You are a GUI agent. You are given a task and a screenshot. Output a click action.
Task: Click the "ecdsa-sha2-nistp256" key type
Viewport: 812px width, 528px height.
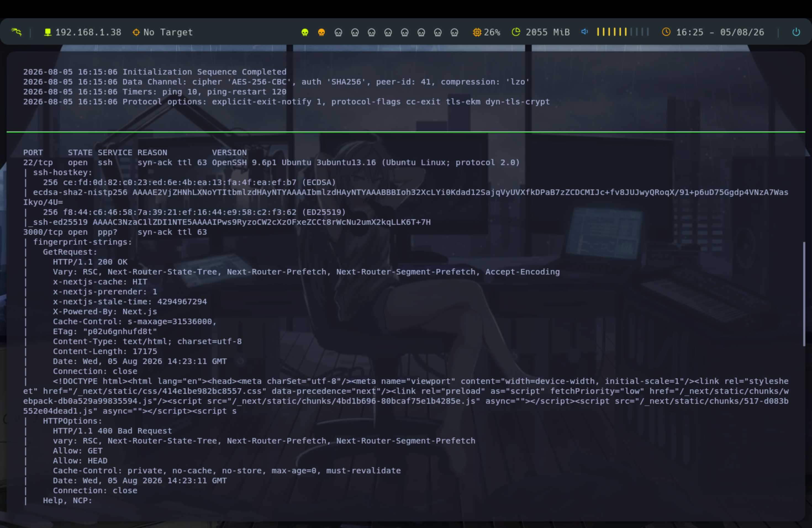coord(80,192)
